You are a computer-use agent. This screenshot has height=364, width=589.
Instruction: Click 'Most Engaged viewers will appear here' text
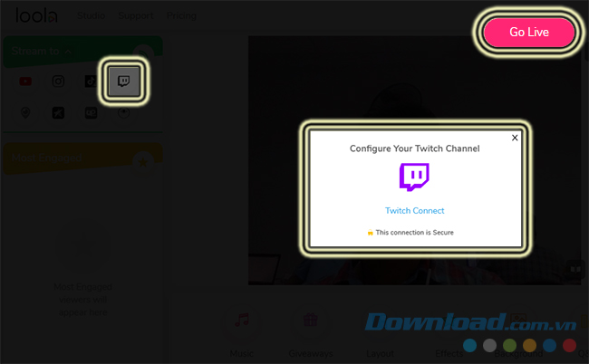pyautogui.click(x=83, y=300)
